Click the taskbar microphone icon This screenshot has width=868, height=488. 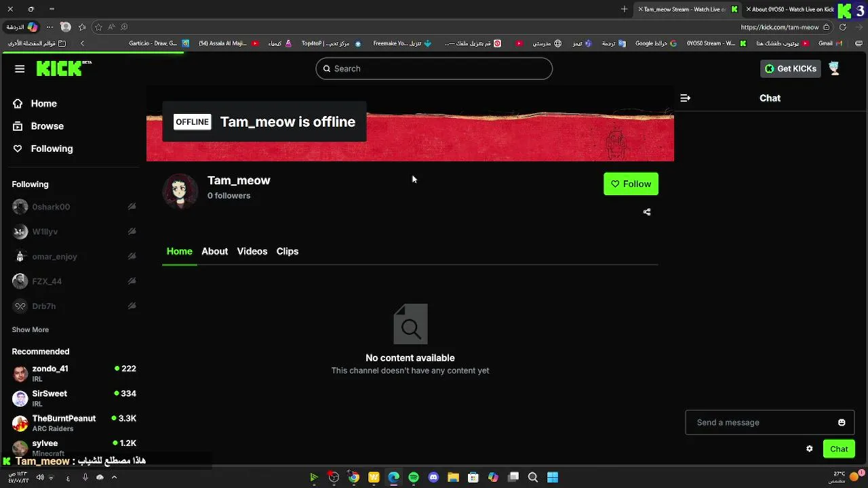(85, 477)
